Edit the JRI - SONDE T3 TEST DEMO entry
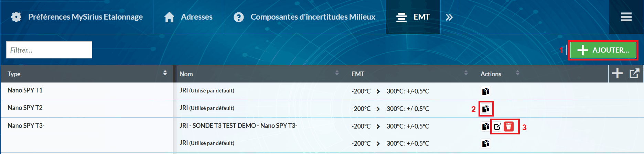 [497, 127]
